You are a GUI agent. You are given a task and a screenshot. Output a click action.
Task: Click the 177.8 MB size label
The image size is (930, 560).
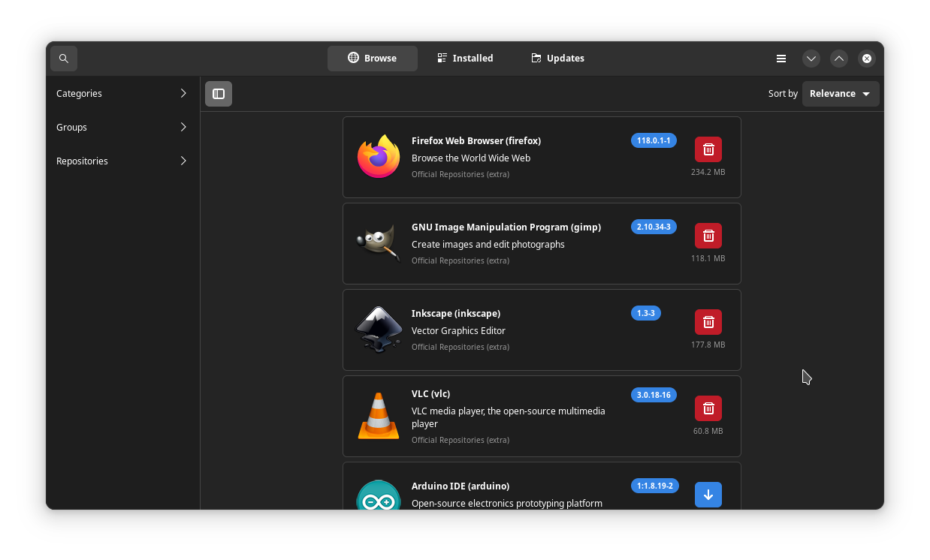(708, 345)
